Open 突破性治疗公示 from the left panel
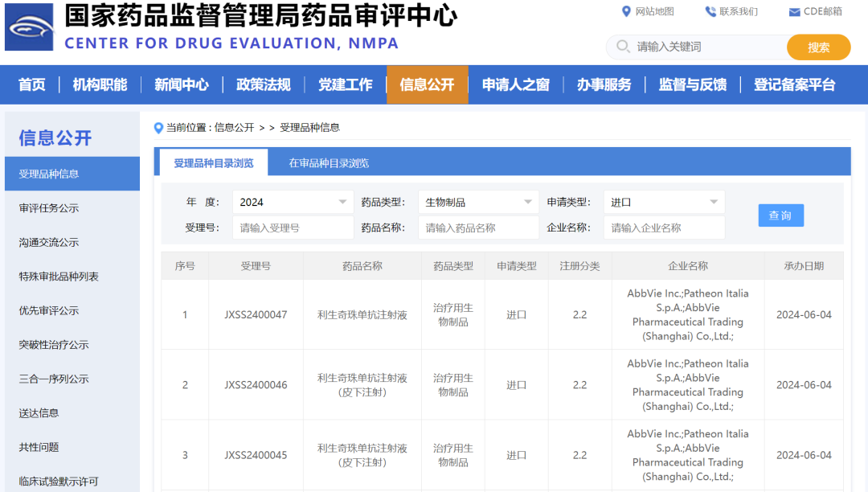This screenshot has width=868, height=492. pyautogui.click(x=58, y=344)
